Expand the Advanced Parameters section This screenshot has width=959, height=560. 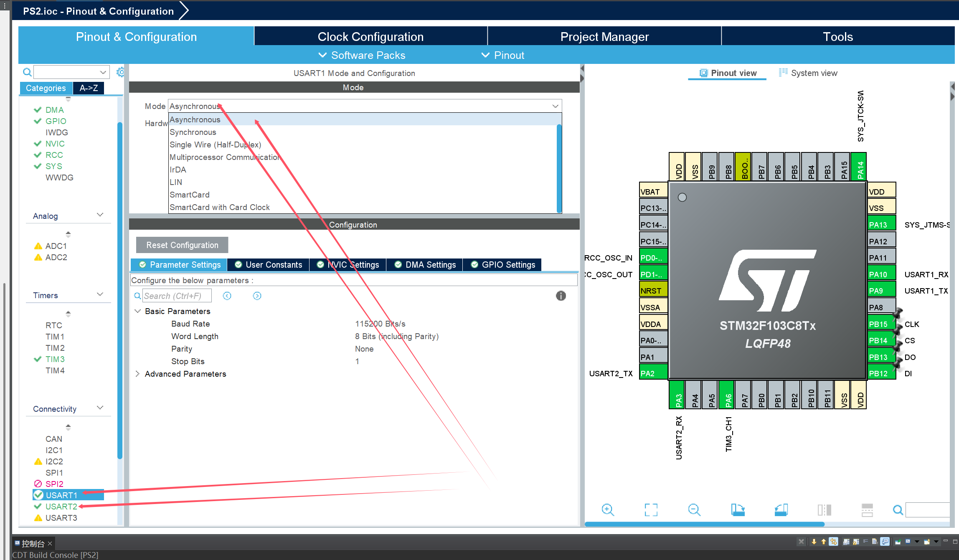(x=137, y=374)
